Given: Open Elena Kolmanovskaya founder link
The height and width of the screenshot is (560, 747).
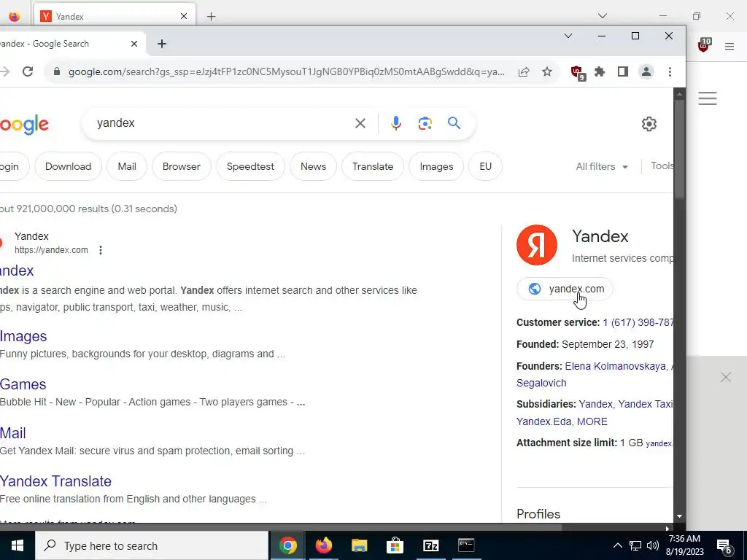Looking at the screenshot, I should [616, 366].
